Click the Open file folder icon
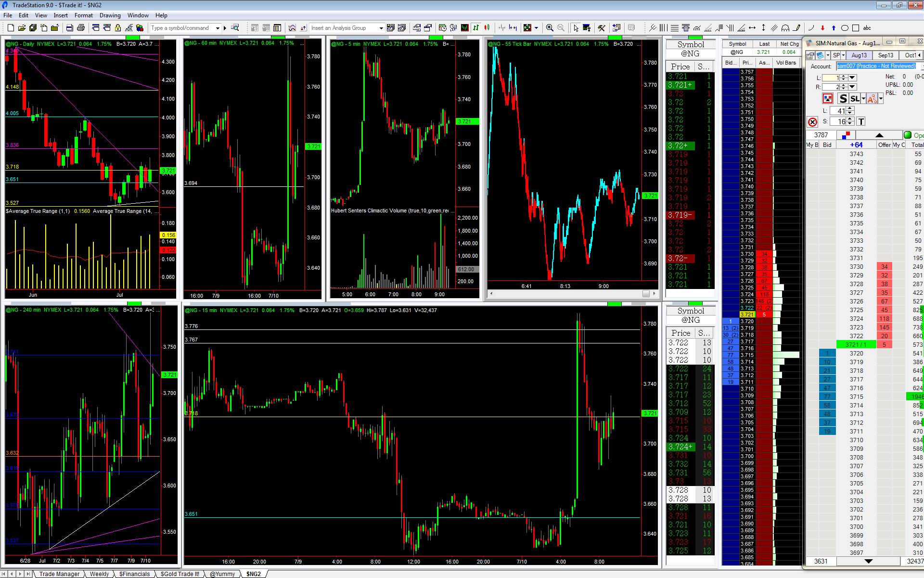The width and height of the screenshot is (924, 578). [x=22, y=28]
